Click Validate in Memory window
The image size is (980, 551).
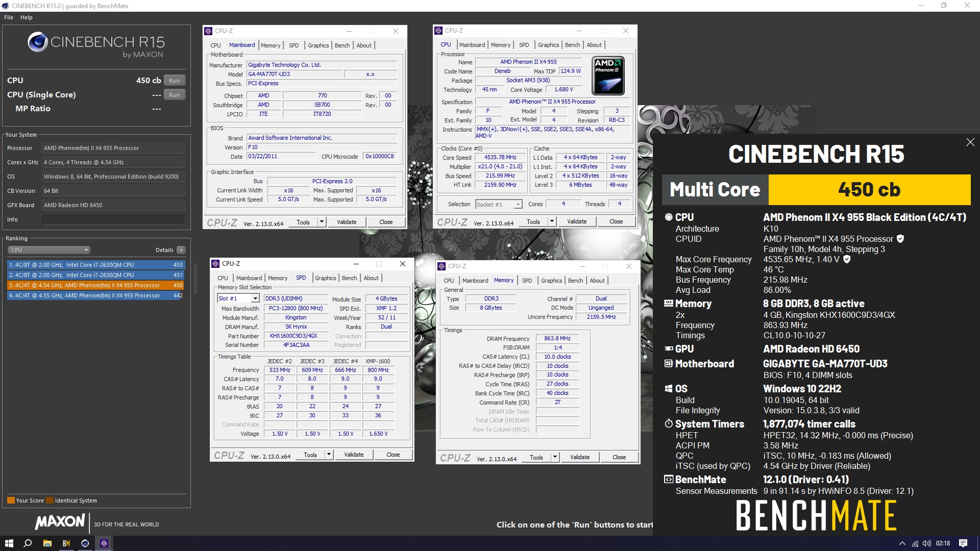580,457
